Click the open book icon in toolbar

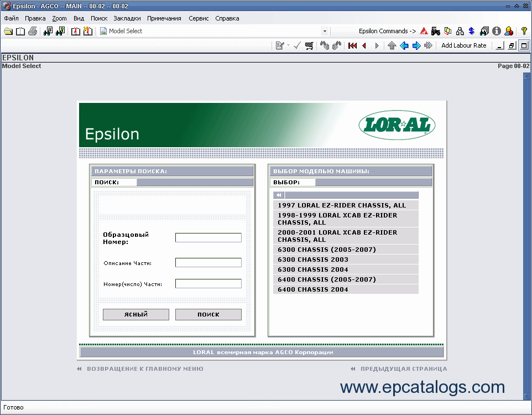(20, 31)
